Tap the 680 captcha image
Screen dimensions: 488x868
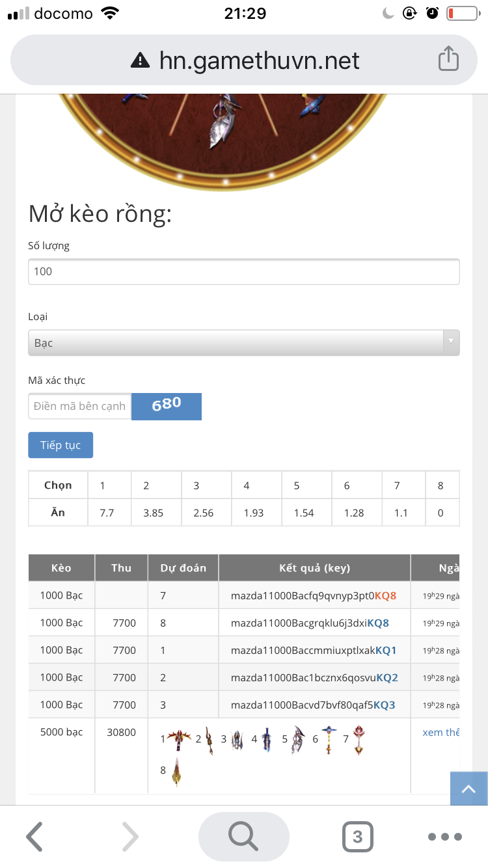point(167,406)
